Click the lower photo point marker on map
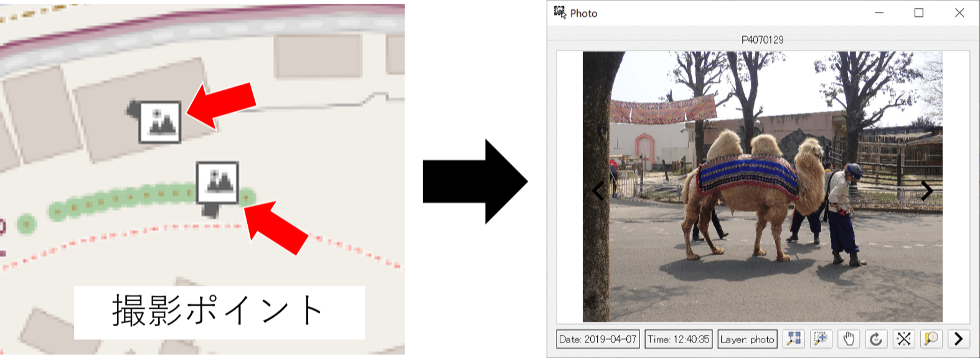 [217, 182]
